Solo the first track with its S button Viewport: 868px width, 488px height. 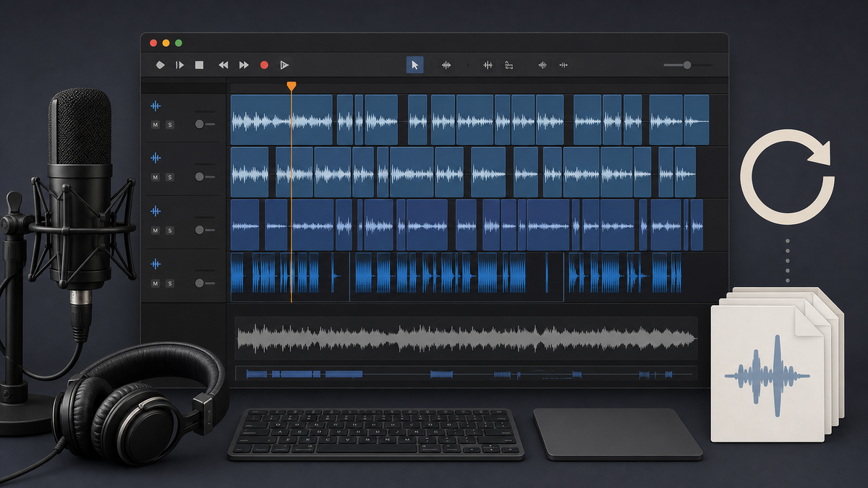click(170, 124)
